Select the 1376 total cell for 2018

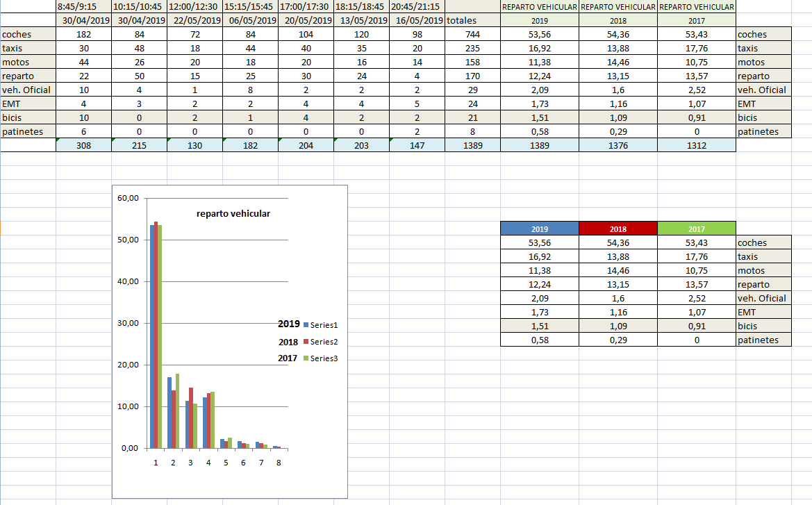618,146
